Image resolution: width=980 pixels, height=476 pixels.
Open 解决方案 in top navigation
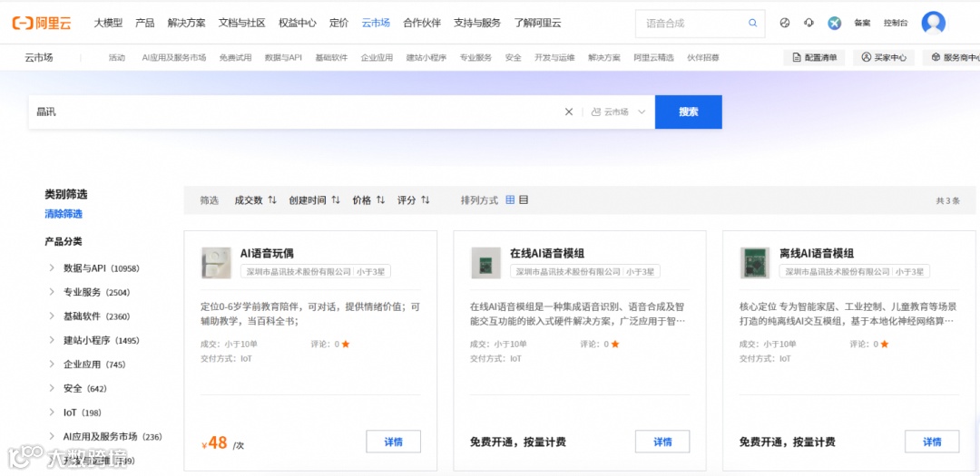click(x=186, y=23)
